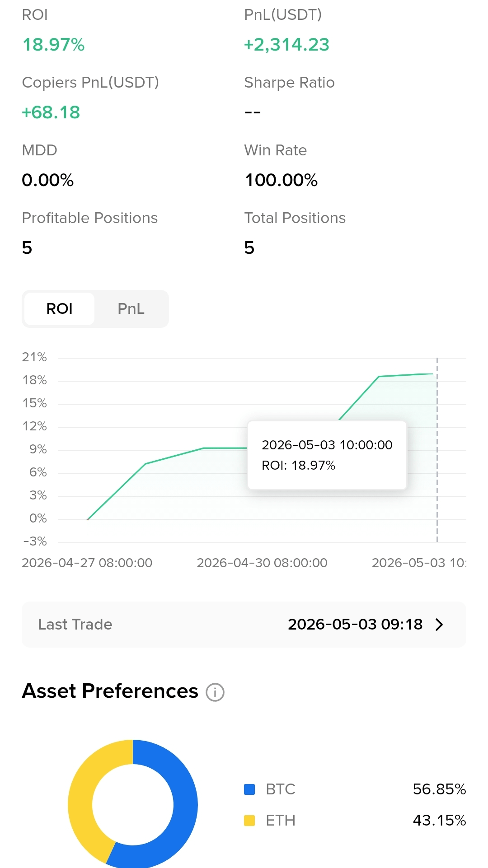Image resolution: width=488 pixels, height=868 pixels.
Task: Click the ETH 43.15% percentage
Action: [x=439, y=821]
